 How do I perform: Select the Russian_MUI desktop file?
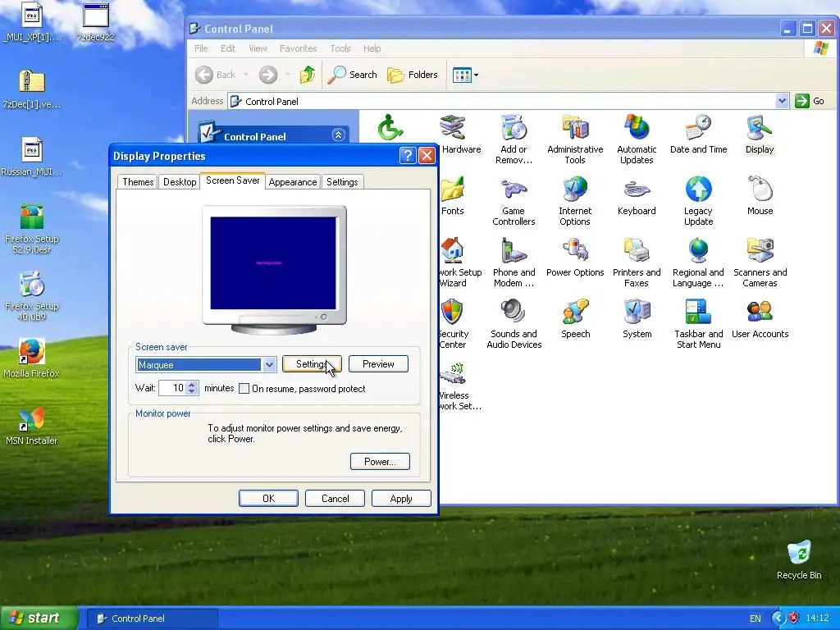pyautogui.click(x=31, y=157)
